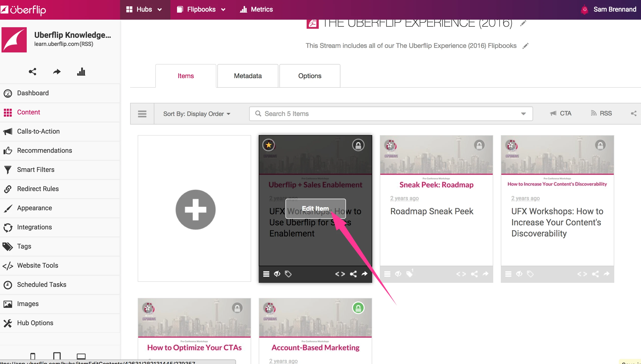Click the hub share icon in sidebar
641x364 pixels.
tap(33, 72)
